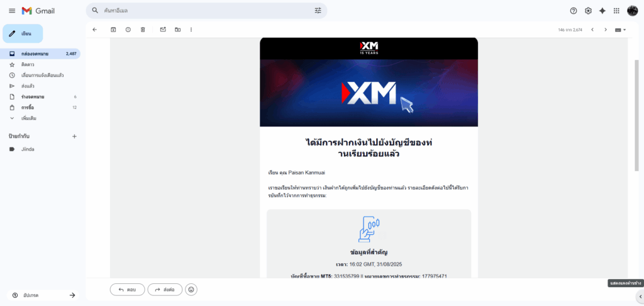
Task: Open the Google account avatar
Action: [632, 11]
